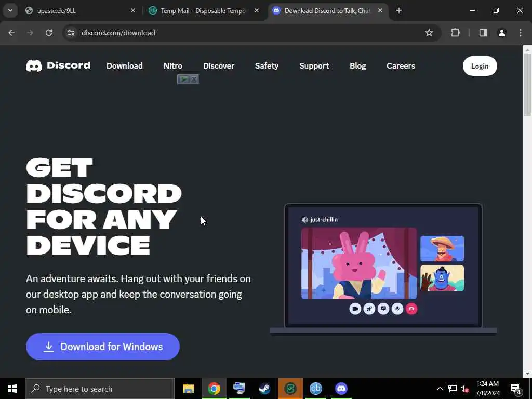
Task: Open the tab search dropdown
Action: [x=10, y=10]
